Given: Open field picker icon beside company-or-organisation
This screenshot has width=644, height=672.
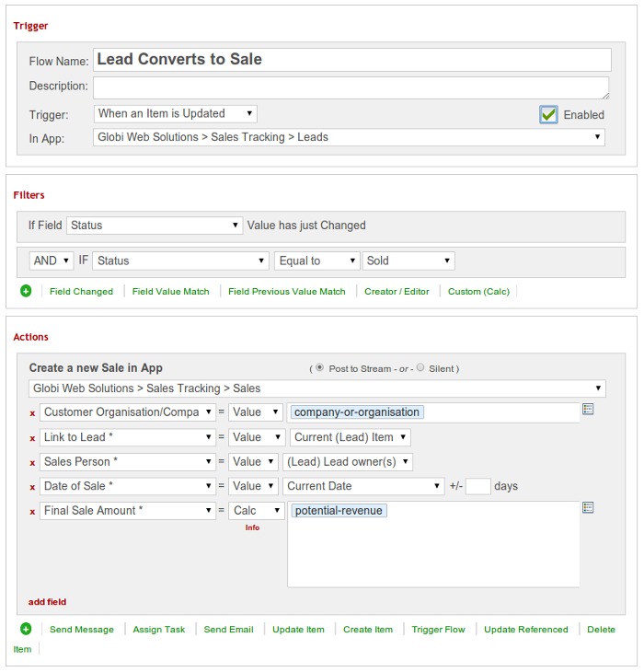Looking at the screenshot, I should point(589,410).
